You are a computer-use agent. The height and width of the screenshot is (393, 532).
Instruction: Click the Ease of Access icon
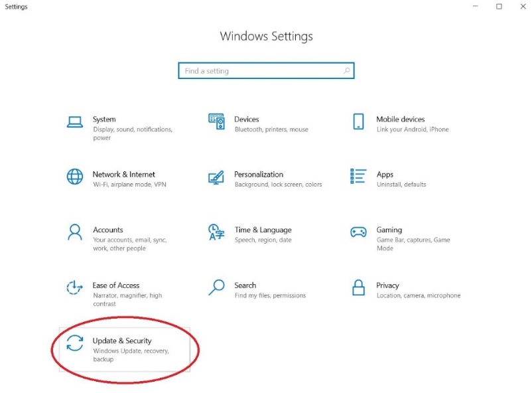coord(75,287)
